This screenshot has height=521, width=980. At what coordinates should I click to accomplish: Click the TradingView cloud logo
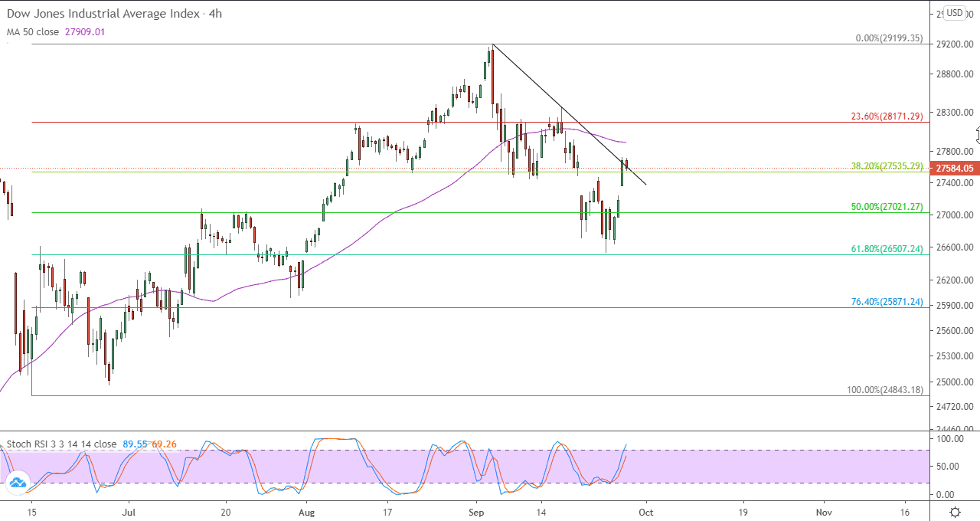coord(17,483)
